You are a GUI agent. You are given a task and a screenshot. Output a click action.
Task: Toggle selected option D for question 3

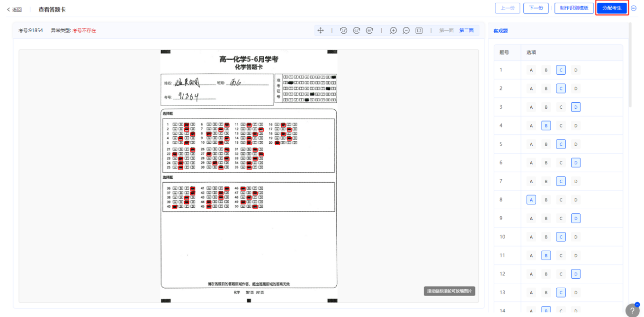pyautogui.click(x=576, y=107)
